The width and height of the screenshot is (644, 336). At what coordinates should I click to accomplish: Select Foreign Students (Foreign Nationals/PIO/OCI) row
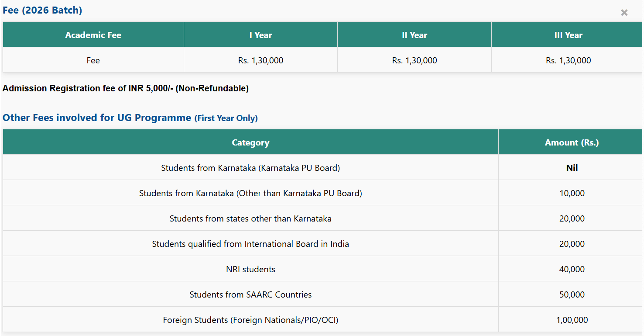click(250, 320)
